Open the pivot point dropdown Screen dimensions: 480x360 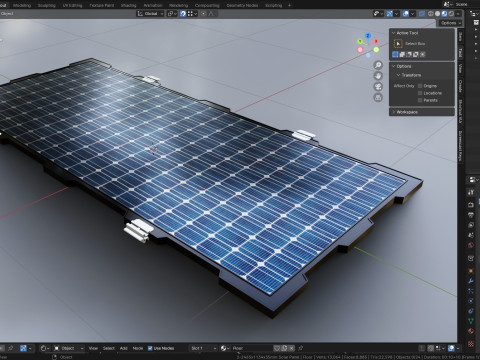[172, 14]
